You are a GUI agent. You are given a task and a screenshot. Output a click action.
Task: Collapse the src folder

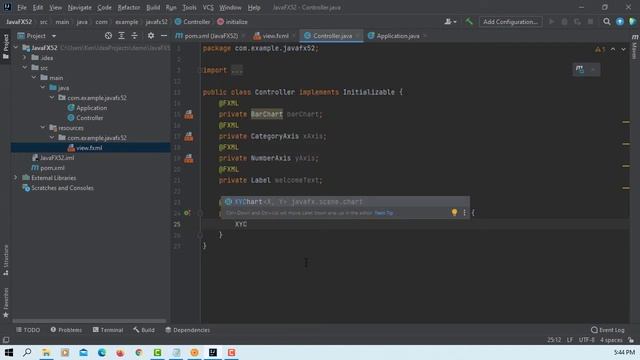point(25,68)
